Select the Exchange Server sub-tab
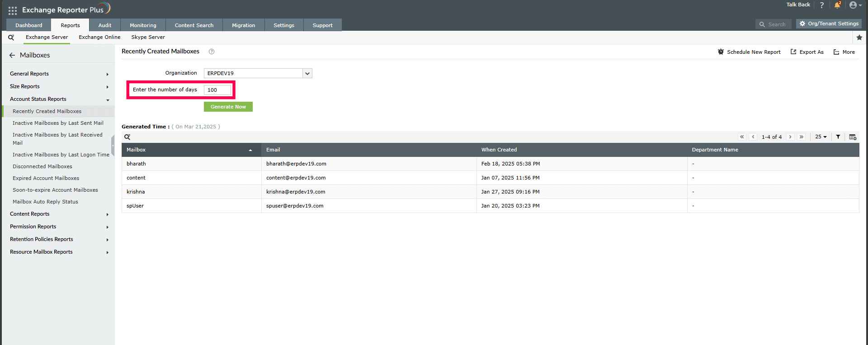 pos(47,37)
